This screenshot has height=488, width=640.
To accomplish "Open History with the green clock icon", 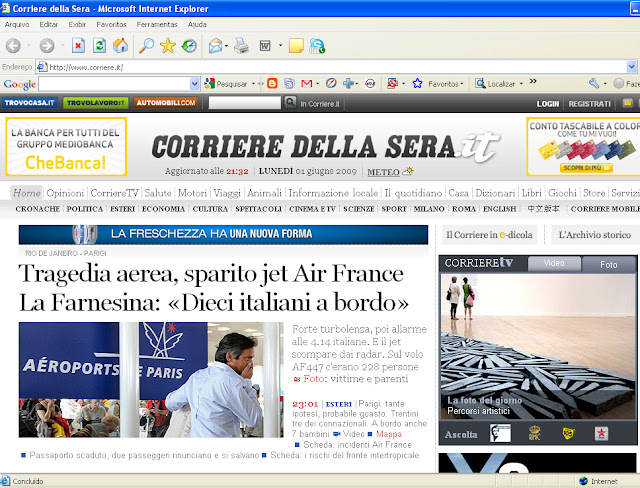I will point(189,45).
